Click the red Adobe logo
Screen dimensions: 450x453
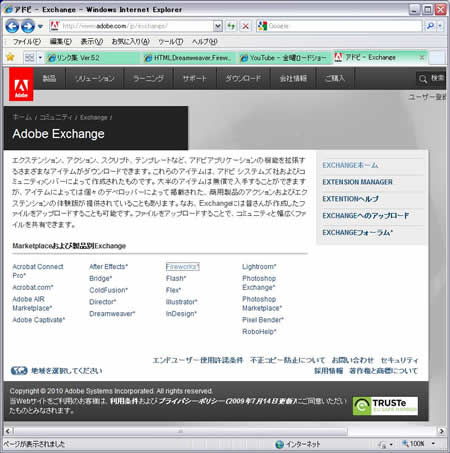click(21, 84)
